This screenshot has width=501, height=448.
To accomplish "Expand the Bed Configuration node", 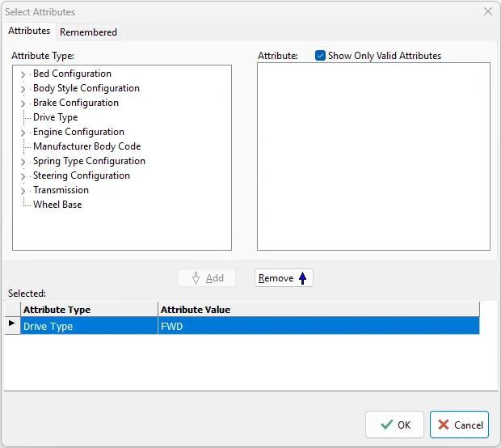I will (x=23, y=74).
